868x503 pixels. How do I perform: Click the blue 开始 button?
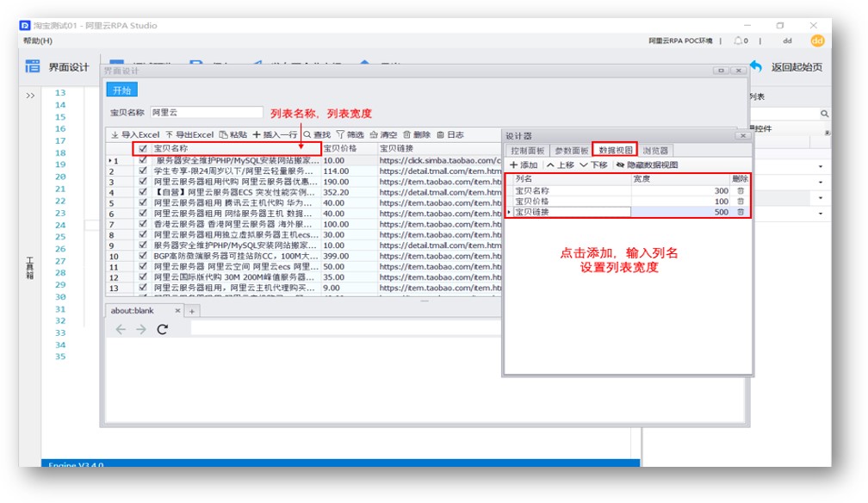point(121,90)
